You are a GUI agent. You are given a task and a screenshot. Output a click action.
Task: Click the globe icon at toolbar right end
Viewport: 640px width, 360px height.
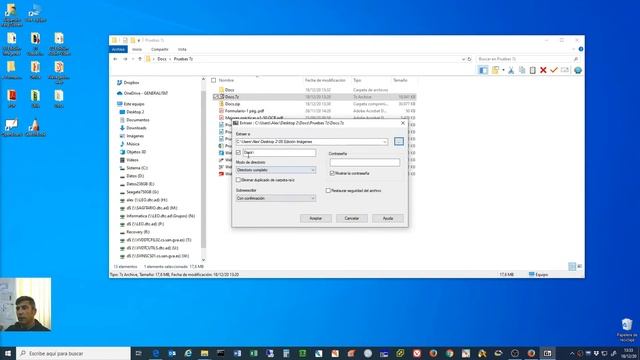click(x=578, y=70)
